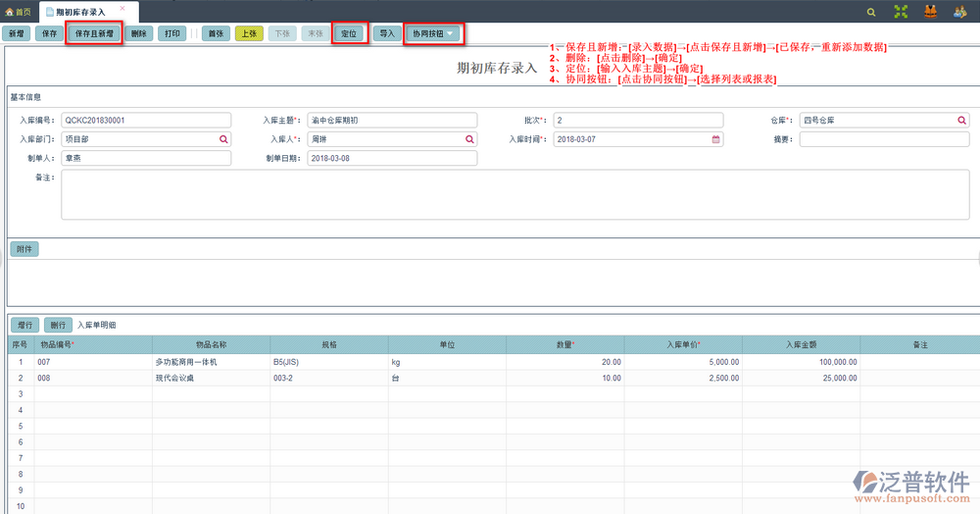Image resolution: width=980 pixels, height=514 pixels.
Task: Click the search icon in 仓库 field
Action: [961, 121]
